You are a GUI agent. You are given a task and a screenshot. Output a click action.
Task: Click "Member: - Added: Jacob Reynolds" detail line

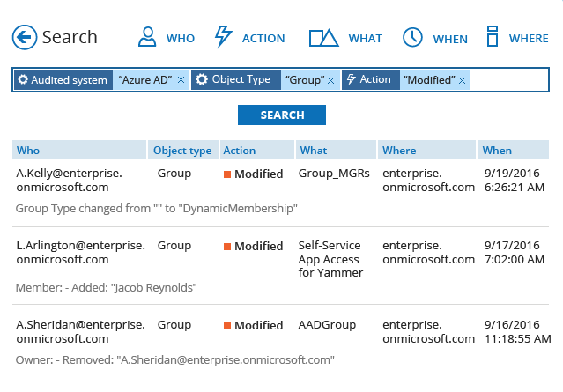point(107,288)
